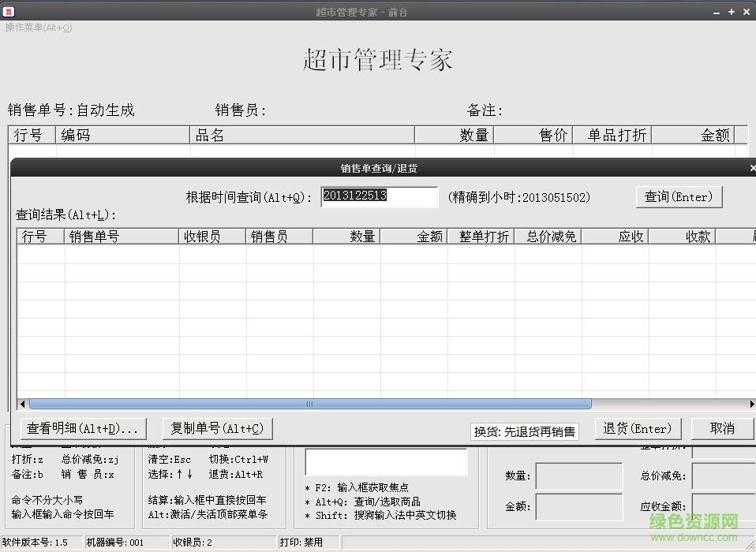Screen dimensions: 756x552
Task: Click the 换货 exchange hint box
Action: pos(524,431)
